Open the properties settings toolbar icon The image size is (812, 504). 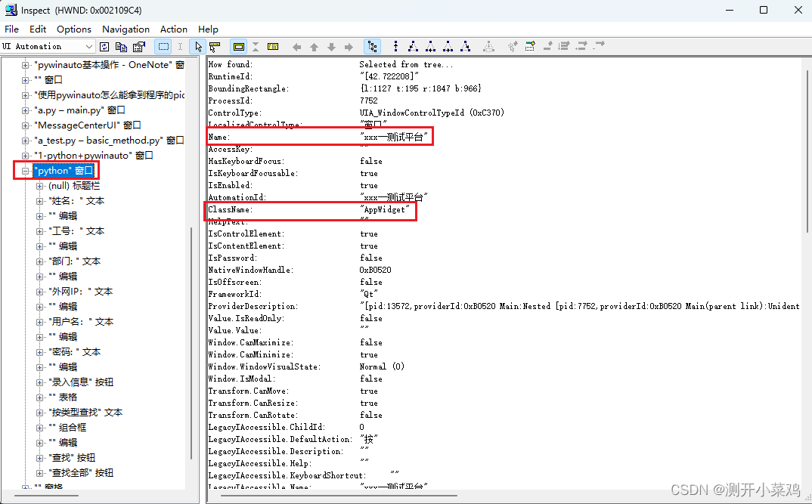point(139,47)
